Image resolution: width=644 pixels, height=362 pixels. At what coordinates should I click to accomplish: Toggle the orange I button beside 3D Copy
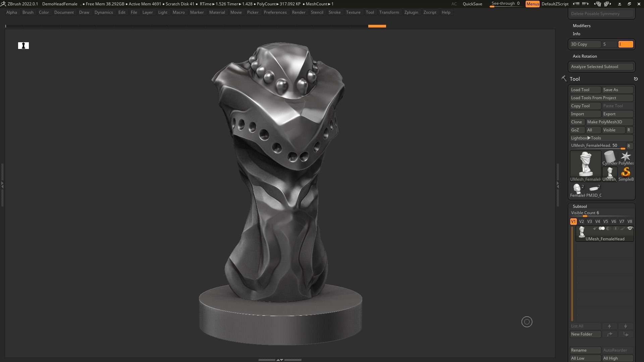(626, 44)
